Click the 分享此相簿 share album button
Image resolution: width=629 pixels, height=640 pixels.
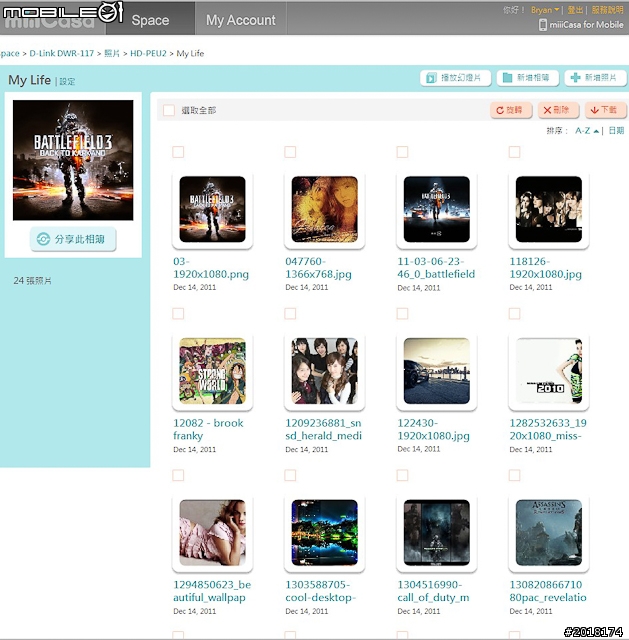[73, 239]
